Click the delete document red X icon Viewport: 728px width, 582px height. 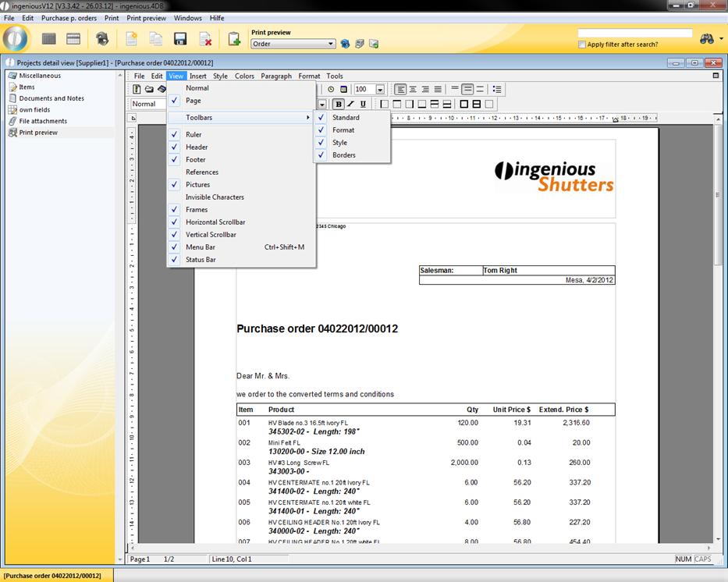pyautogui.click(x=205, y=39)
